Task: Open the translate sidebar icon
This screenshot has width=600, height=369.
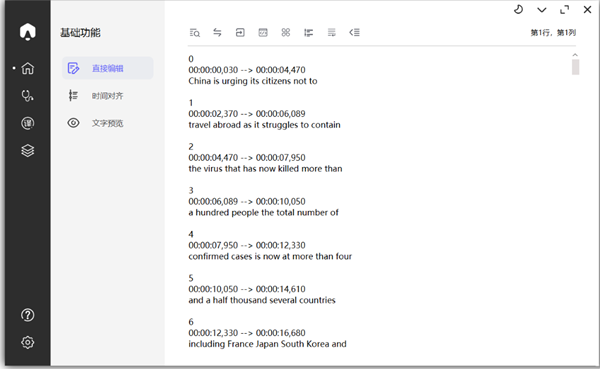Action: coord(28,123)
